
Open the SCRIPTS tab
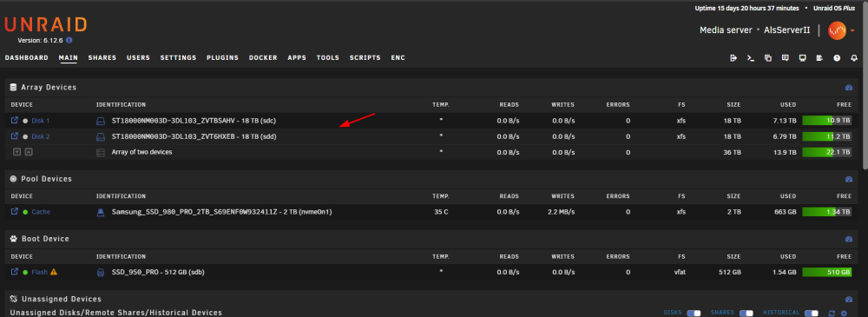365,57
